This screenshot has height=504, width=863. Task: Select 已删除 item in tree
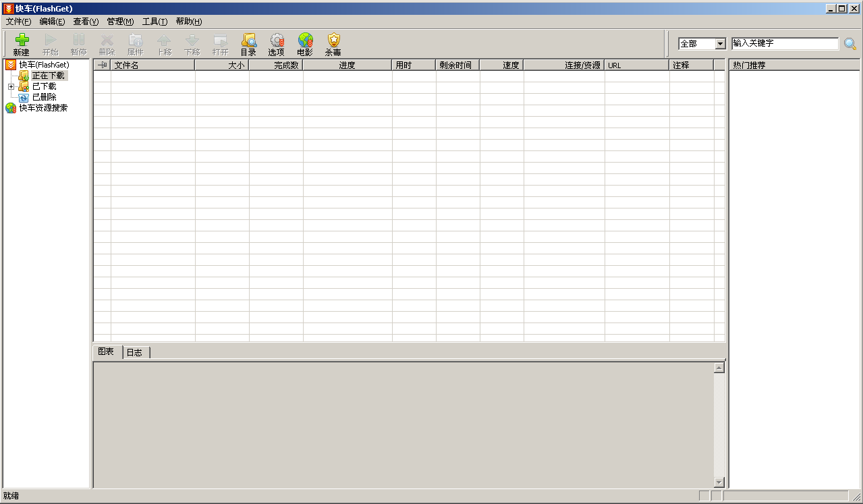(44, 97)
